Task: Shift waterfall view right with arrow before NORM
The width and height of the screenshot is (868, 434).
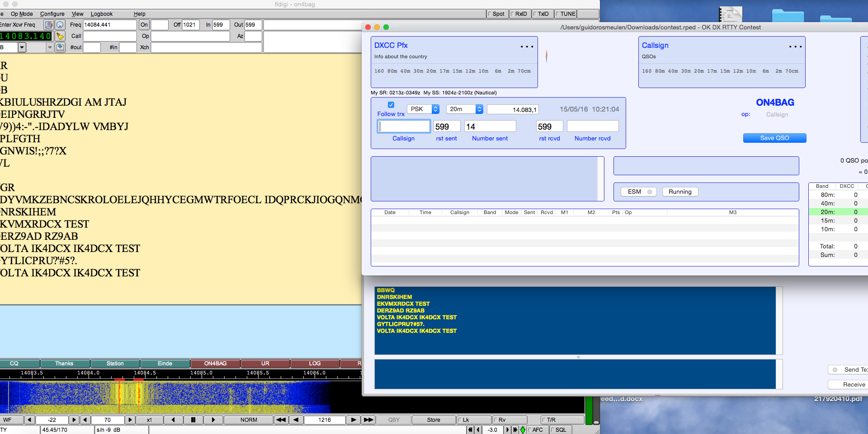Action: (x=213, y=420)
